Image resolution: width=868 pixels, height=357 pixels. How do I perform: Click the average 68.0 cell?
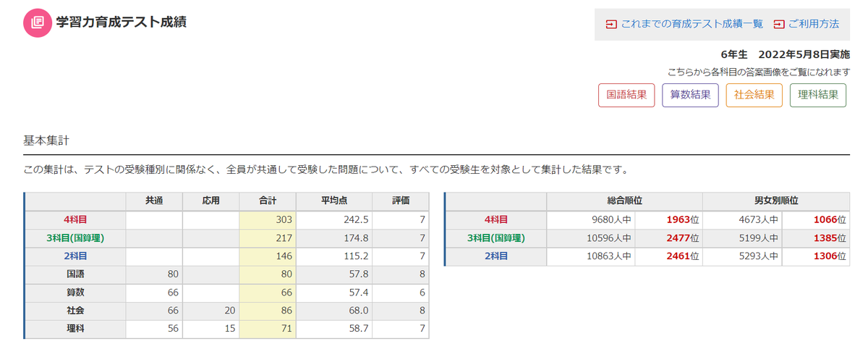coord(334,311)
